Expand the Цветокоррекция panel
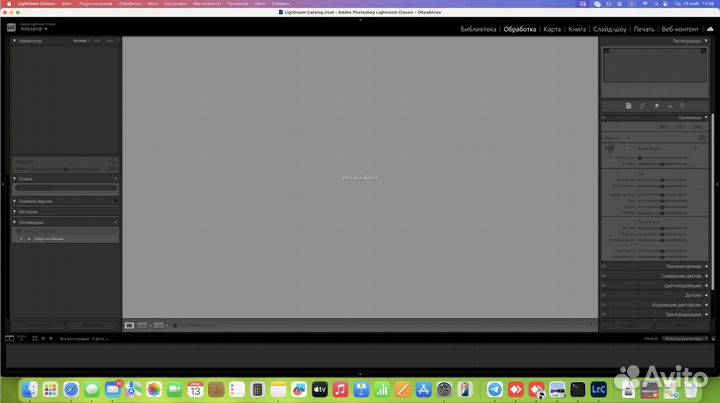This screenshot has height=403, width=720. pos(706,285)
